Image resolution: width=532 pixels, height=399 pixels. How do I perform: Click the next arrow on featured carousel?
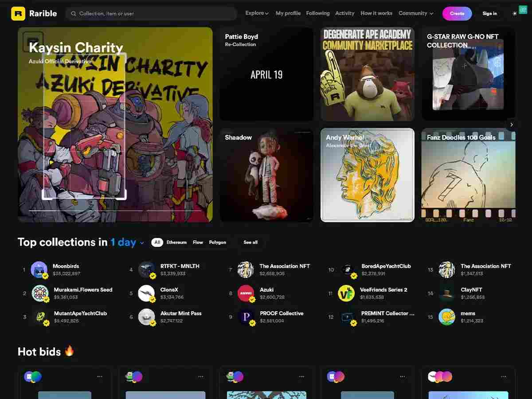511,125
